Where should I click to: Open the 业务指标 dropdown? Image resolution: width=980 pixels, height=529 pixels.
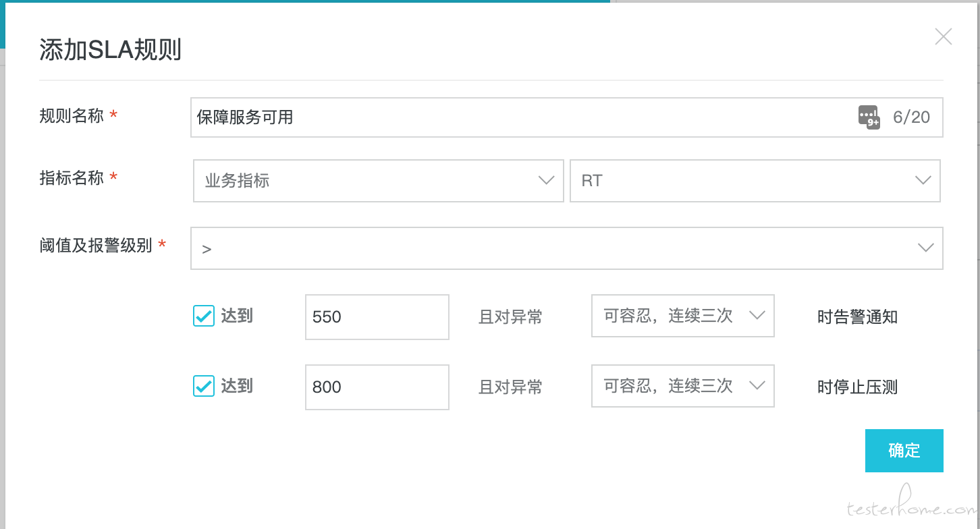pos(379,181)
